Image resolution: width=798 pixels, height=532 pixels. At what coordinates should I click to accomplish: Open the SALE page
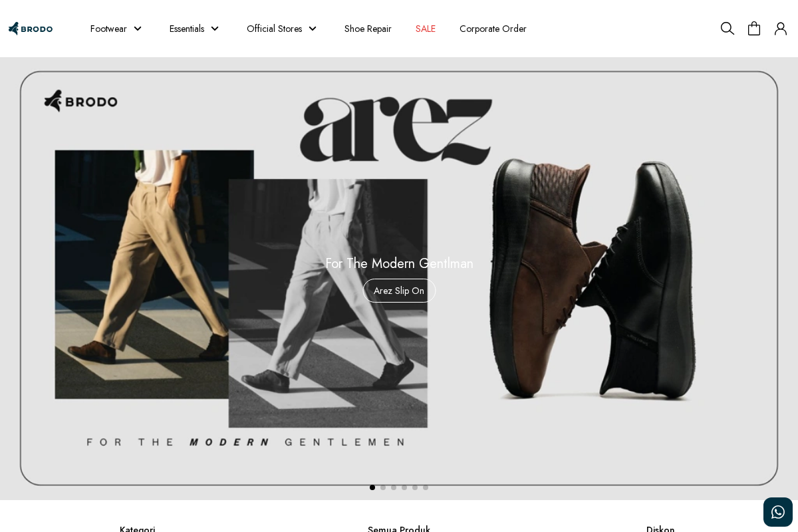425,29
